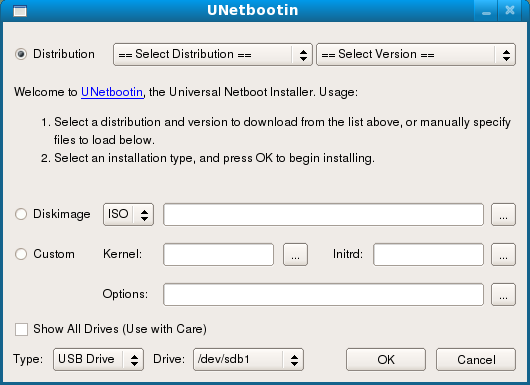The width and height of the screenshot is (530, 385).
Task: Open the Select Distribution dropdown
Action: click(213, 54)
